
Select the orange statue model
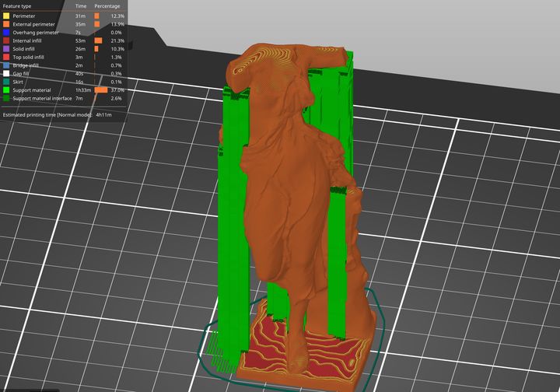click(x=288, y=194)
